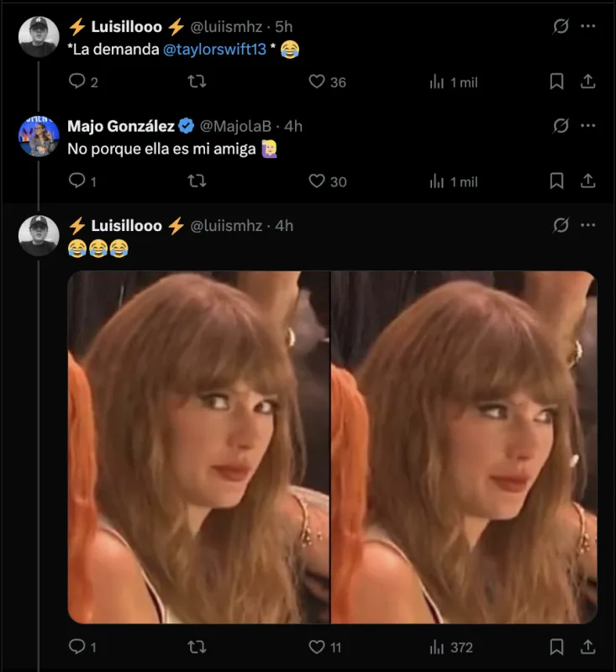Screen dimensions: 616x672
Task: Open the more options menu on the first tweet
Action: tap(587, 27)
